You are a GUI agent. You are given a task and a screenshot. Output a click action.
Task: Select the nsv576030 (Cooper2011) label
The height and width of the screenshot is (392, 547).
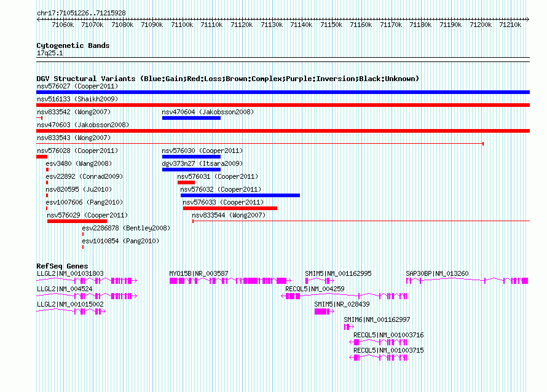coord(202,151)
